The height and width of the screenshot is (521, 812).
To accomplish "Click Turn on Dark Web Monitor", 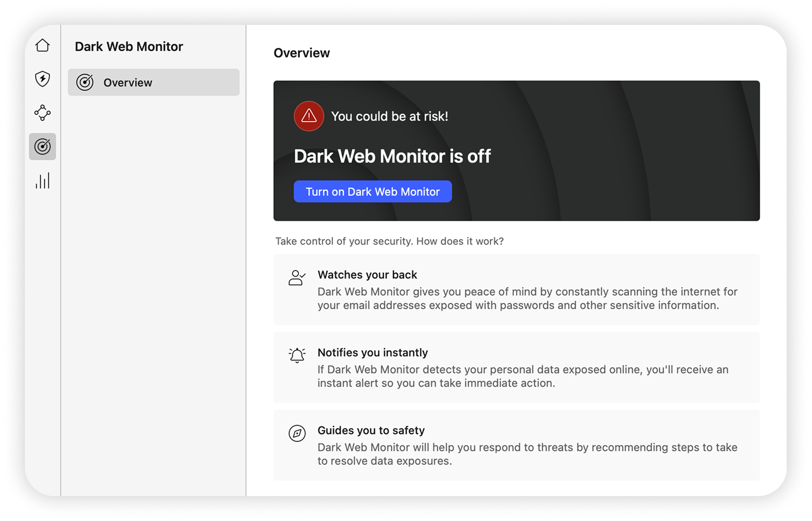I will point(372,191).
